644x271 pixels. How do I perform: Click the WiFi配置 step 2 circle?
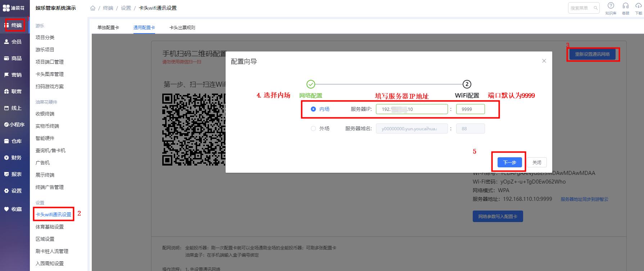pyautogui.click(x=467, y=84)
